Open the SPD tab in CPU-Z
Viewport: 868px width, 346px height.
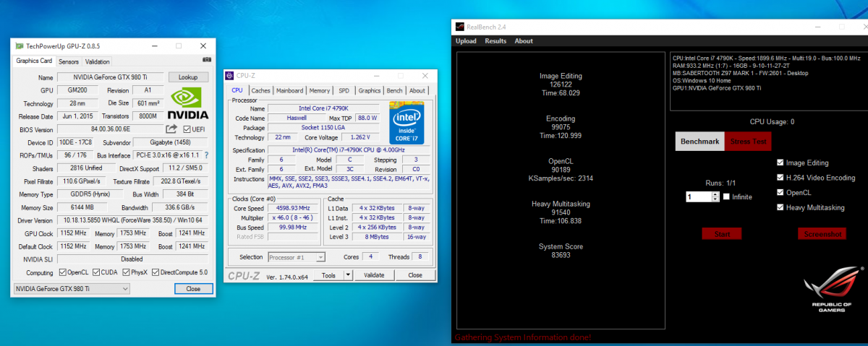[344, 90]
